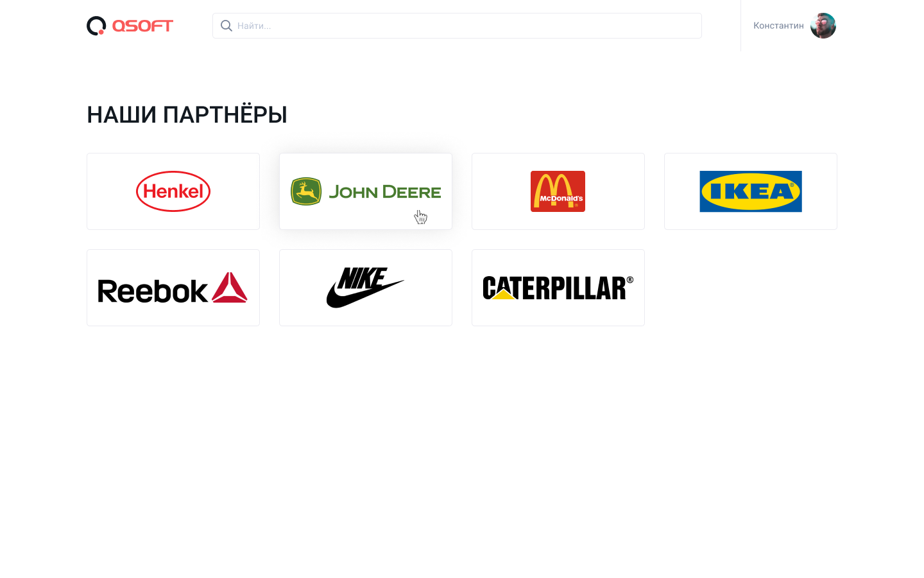The width and height of the screenshot is (924, 578).
Task: Click the McDonald's golden arches logo
Action: click(558, 191)
